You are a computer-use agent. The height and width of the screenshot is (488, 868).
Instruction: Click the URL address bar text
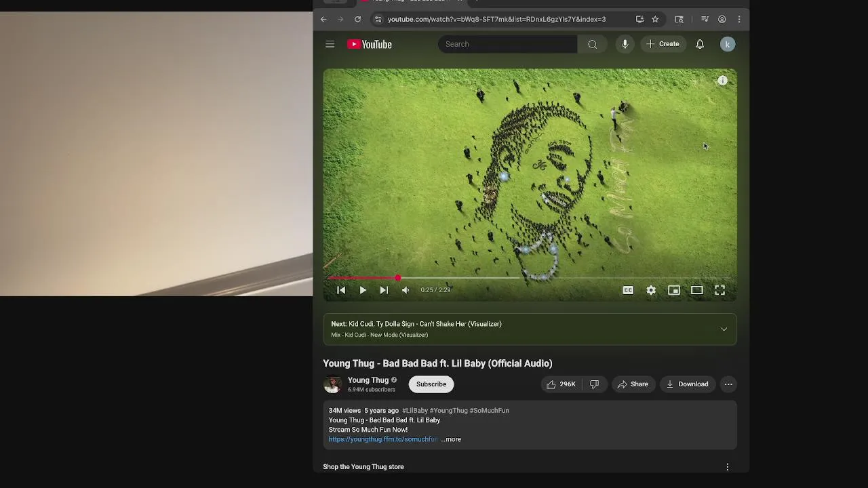[496, 19]
